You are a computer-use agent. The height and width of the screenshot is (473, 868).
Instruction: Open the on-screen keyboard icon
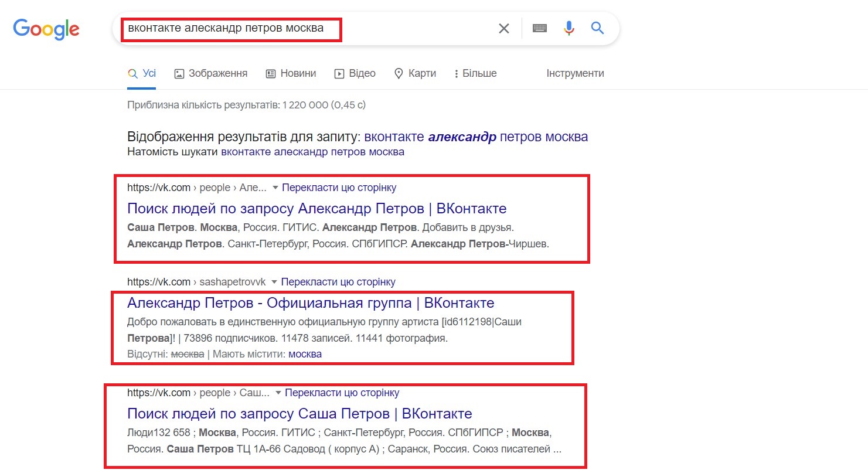click(x=540, y=28)
